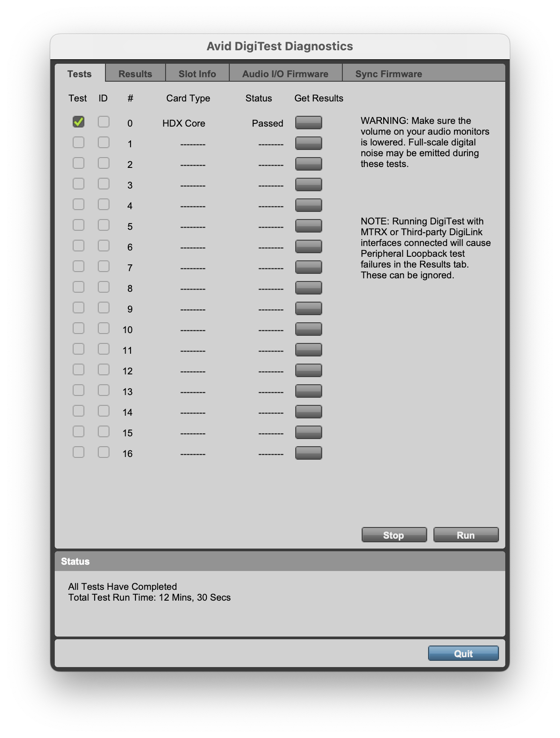The image size is (560, 738).
Task: Click the Get Results button for slot 9
Action: tap(309, 308)
